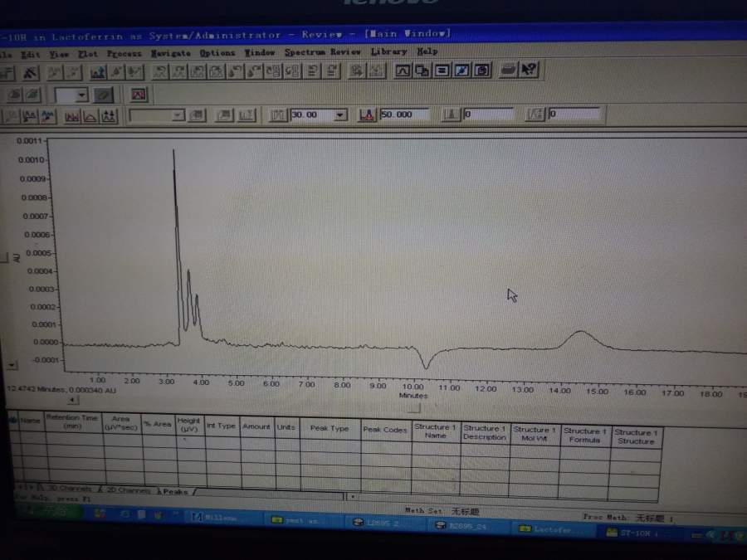
Task: Click the Int Type column header
Action: click(221, 426)
